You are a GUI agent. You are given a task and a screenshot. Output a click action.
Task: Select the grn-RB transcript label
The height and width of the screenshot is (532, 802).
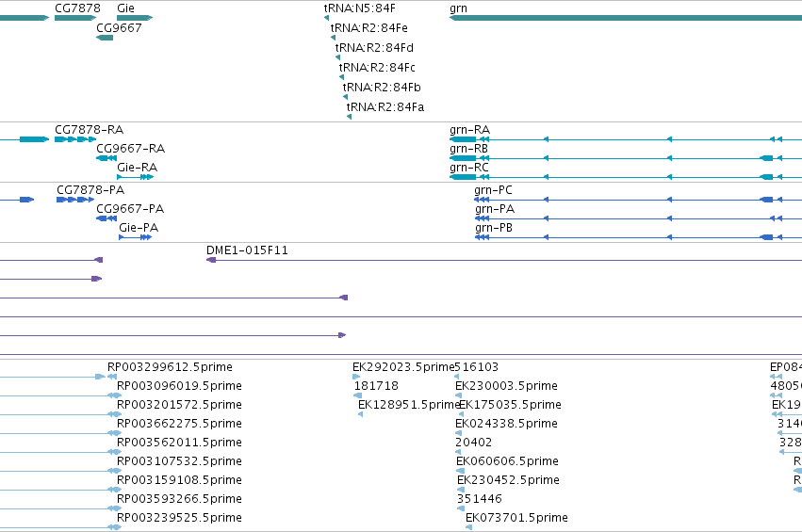[468, 148]
